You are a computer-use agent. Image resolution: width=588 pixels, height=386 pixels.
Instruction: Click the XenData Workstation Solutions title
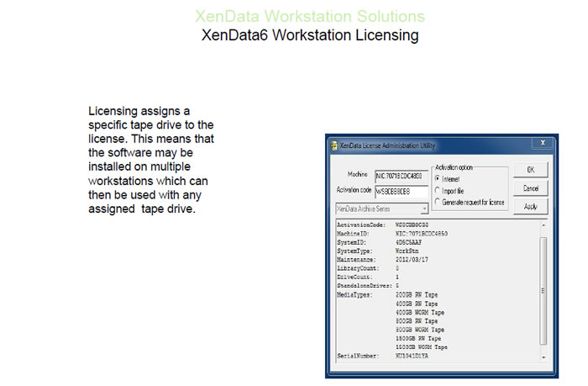[310, 16]
